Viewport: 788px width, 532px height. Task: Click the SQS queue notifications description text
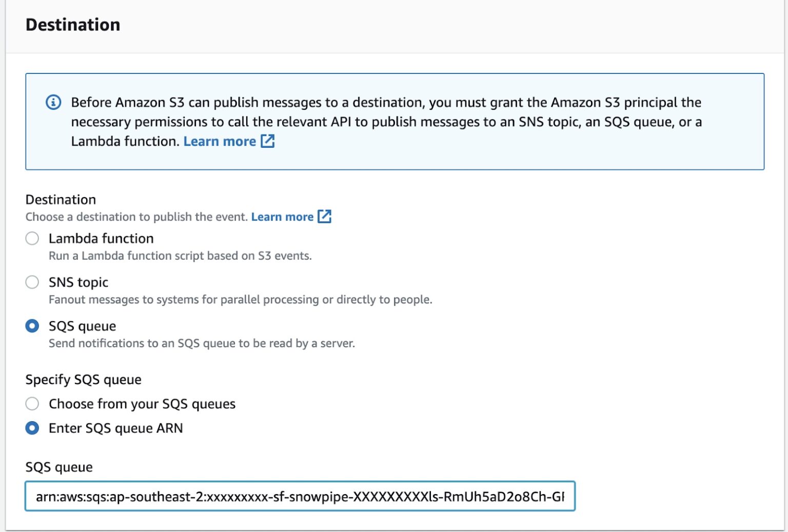click(202, 343)
